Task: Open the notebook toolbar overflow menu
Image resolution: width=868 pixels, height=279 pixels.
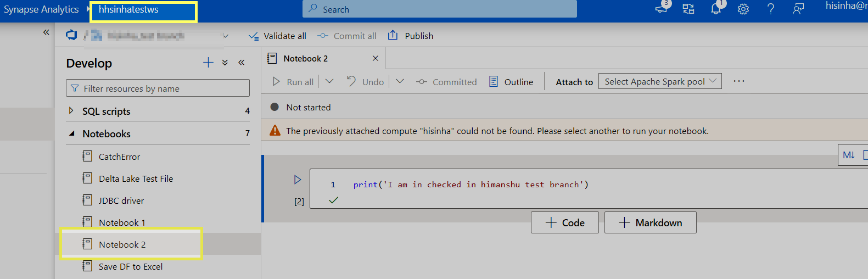Action: coord(739,81)
